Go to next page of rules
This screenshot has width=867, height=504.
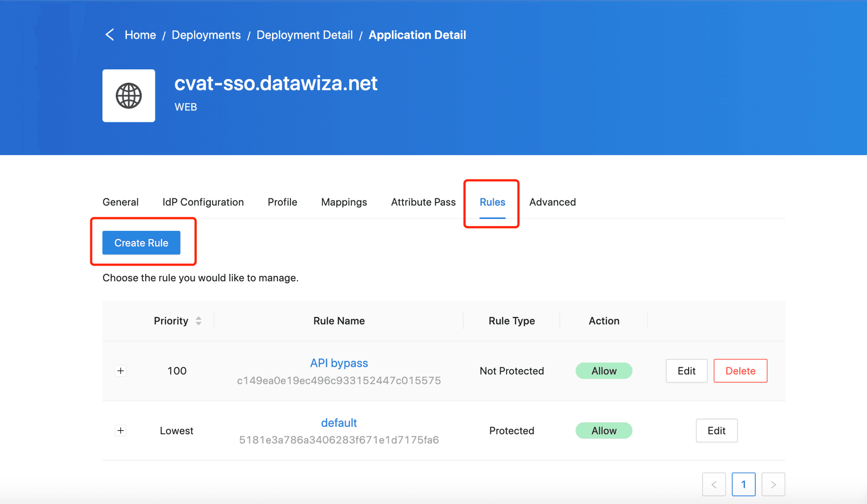click(773, 484)
